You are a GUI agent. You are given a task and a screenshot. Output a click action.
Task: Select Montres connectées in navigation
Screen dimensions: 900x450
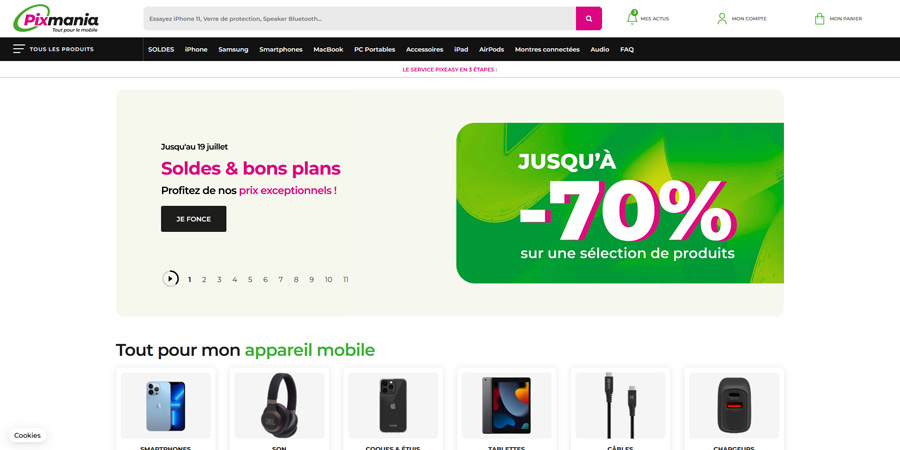pos(547,49)
